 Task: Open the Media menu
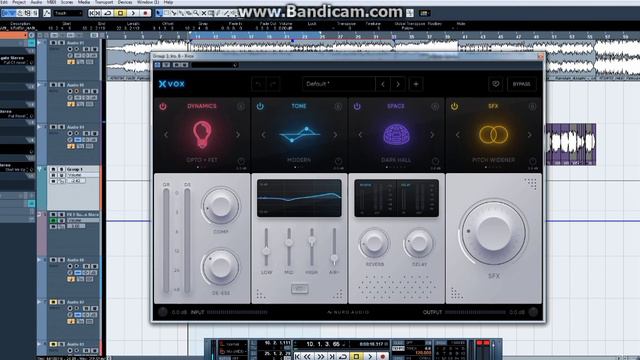(84, 2)
